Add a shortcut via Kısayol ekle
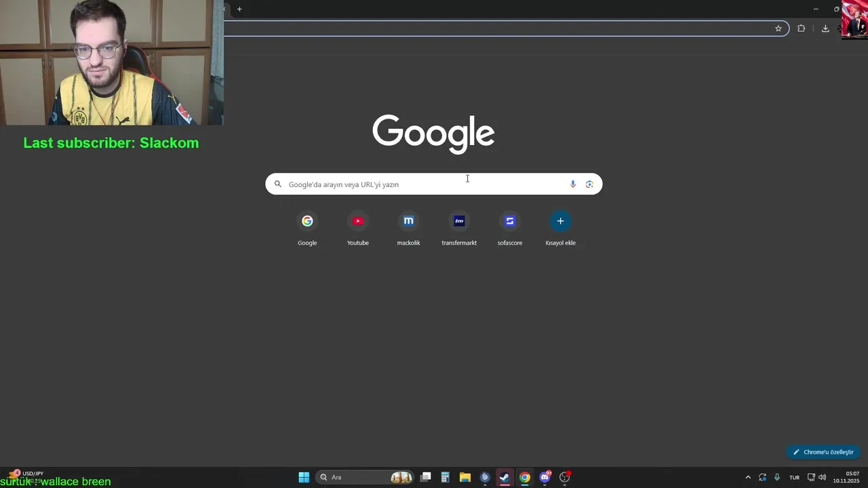The height and width of the screenshot is (488, 868). (x=560, y=229)
